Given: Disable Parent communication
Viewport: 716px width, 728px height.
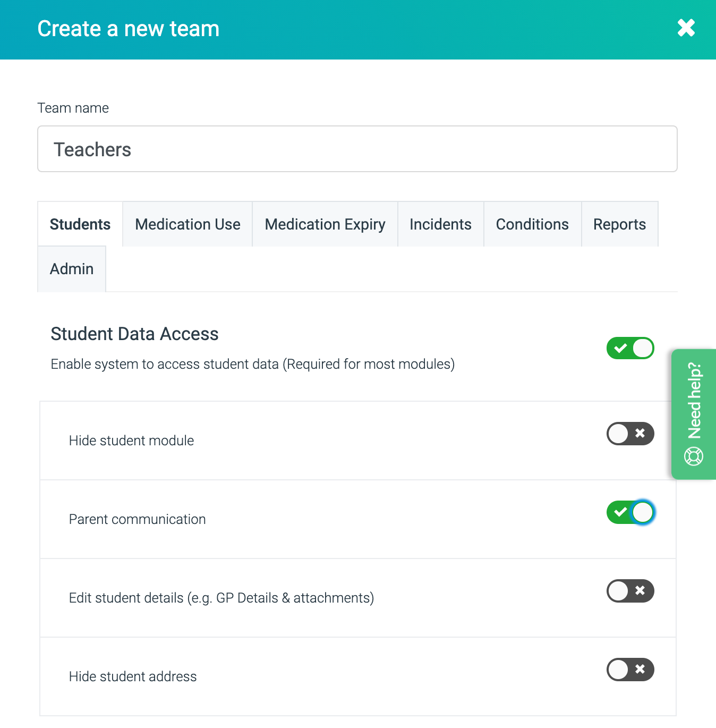Looking at the screenshot, I should click(x=630, y=512).
